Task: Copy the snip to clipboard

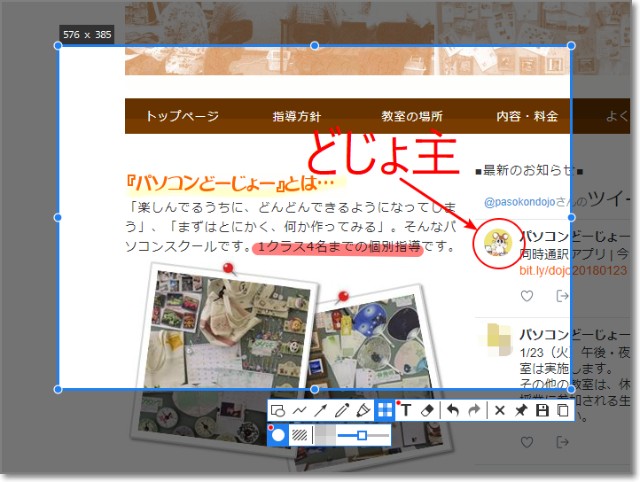Action: [x=563, y=411]
